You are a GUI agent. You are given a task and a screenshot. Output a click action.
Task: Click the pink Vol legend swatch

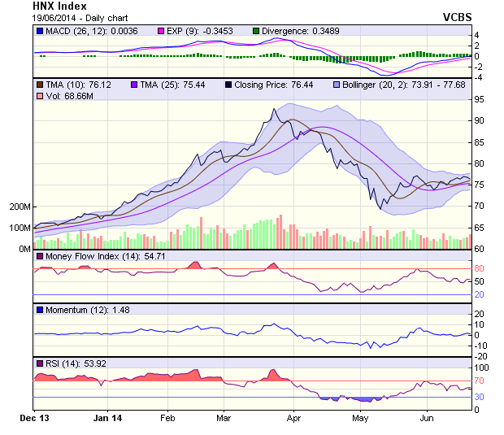(40, 96)
